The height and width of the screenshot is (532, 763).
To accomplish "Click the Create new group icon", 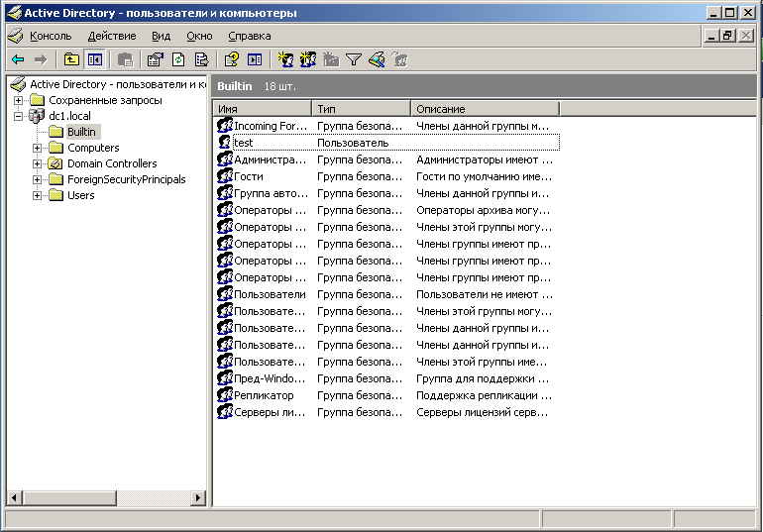I will [x=308, y=59].
